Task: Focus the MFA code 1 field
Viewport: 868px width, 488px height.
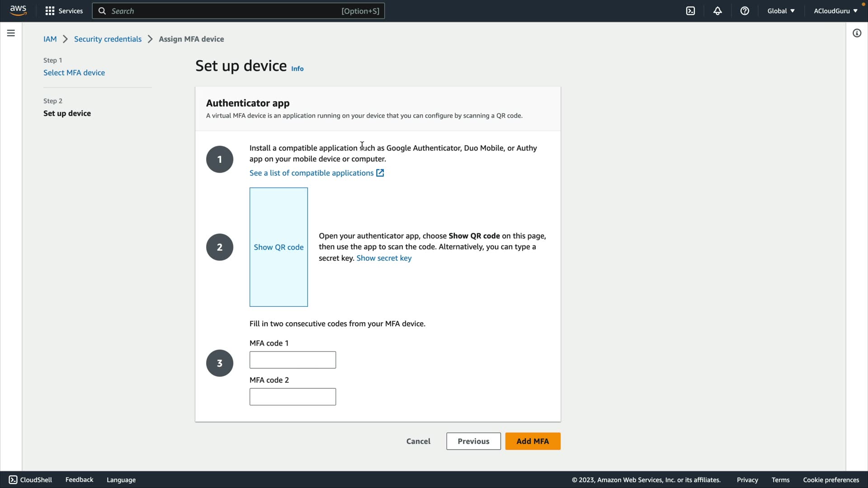Action: pos(292,360)
